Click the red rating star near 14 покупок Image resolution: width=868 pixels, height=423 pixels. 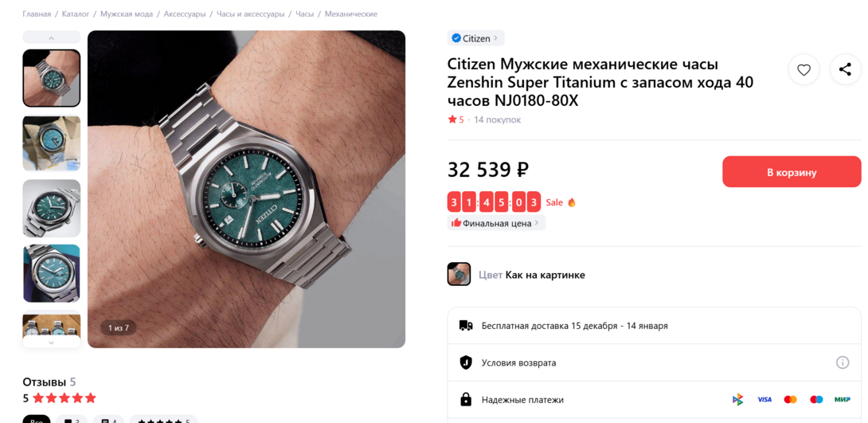[x=452, y=119]
